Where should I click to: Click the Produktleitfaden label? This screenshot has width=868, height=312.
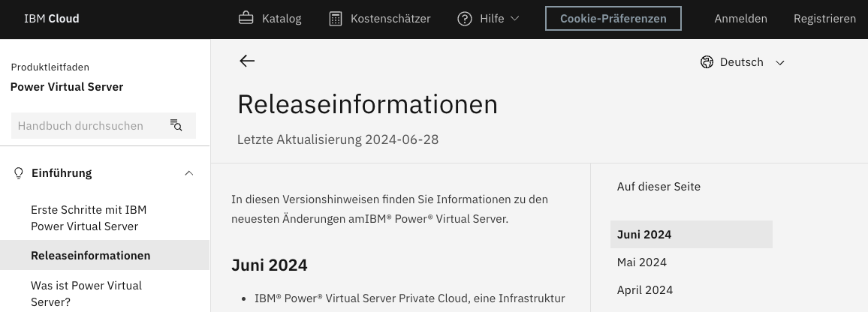point(50,67)
